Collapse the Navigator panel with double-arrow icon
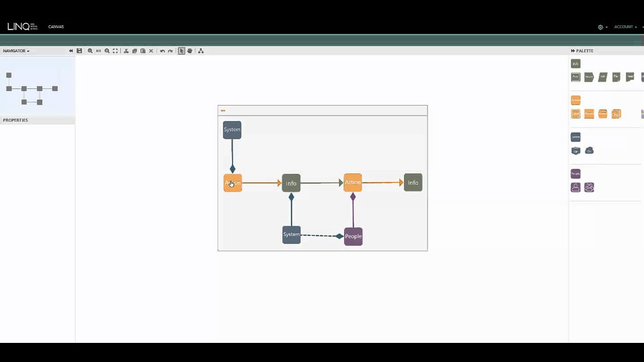The height and width of the screenshot is (362, 644). point(71,51)
